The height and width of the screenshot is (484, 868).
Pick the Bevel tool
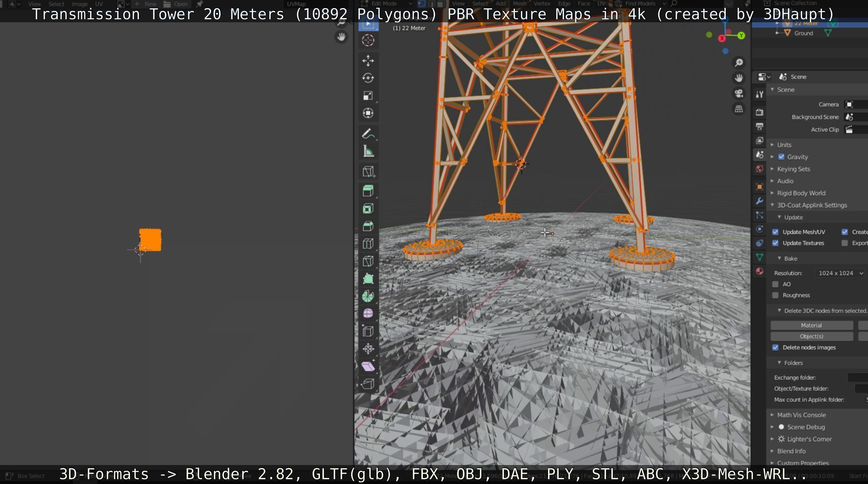tap(368, 226)
